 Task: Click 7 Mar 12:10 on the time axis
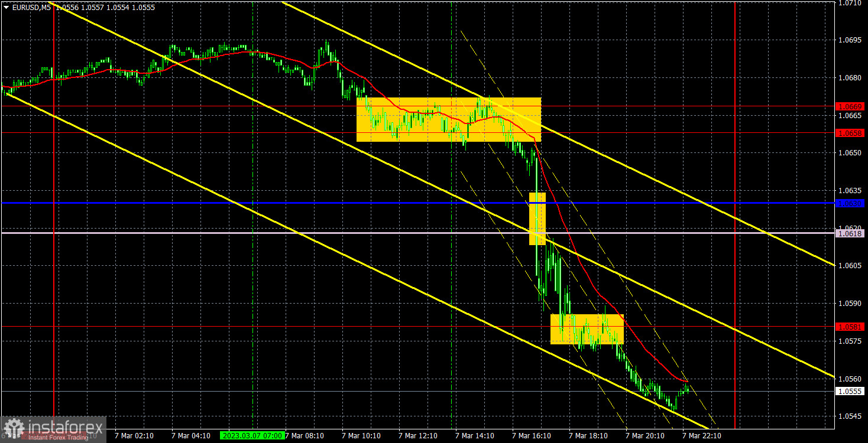point(418,435)
